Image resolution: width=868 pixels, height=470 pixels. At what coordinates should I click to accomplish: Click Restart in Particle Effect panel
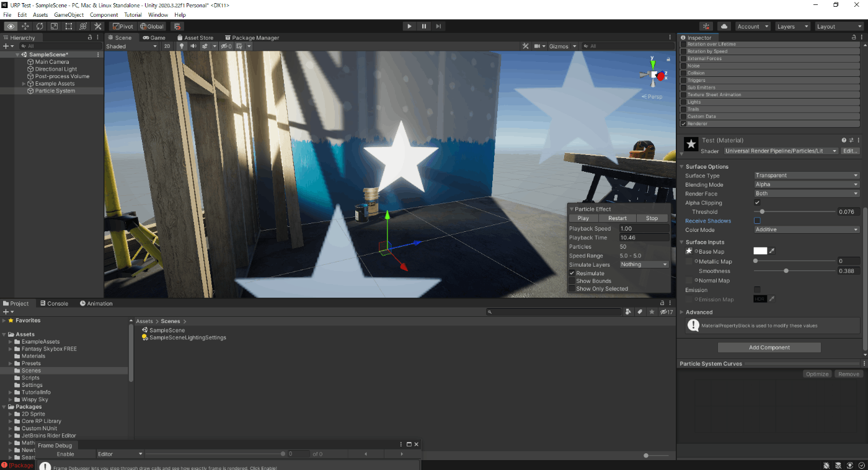(618, 218)
